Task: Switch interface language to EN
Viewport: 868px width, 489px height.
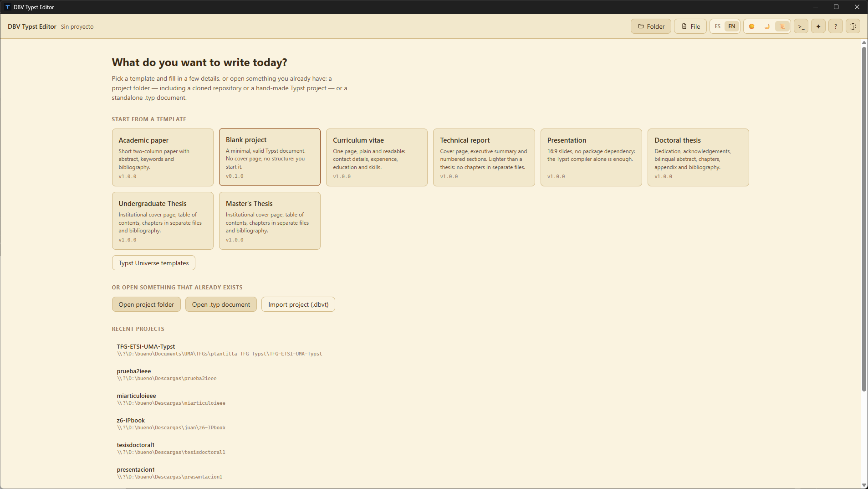Action: click(732, 26)
